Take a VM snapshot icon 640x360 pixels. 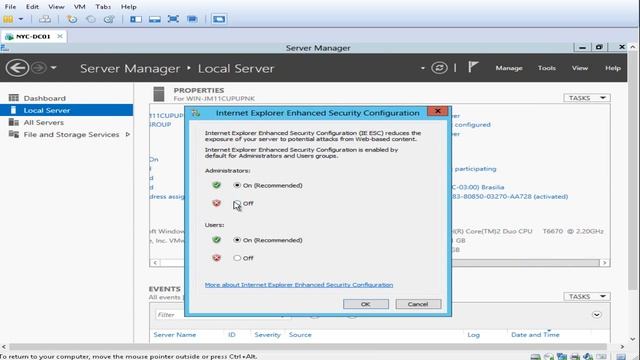click(72, 19)
